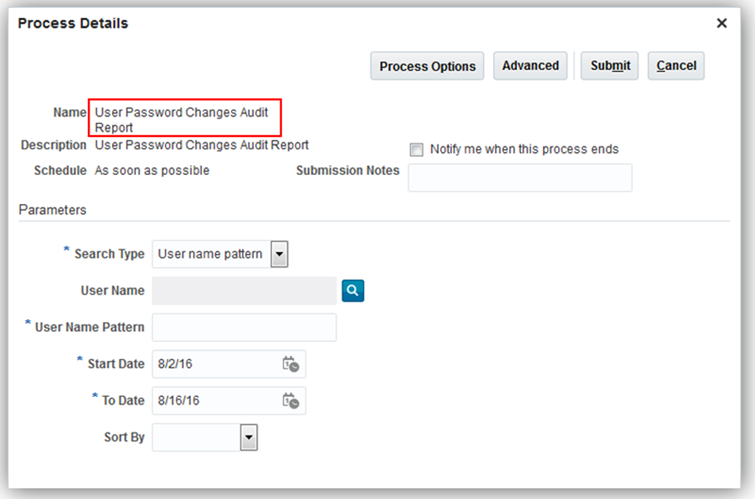Screen dimensions: 755x499
Task: Expand the Search Type dropdown
Action: (x=279, y=254)
